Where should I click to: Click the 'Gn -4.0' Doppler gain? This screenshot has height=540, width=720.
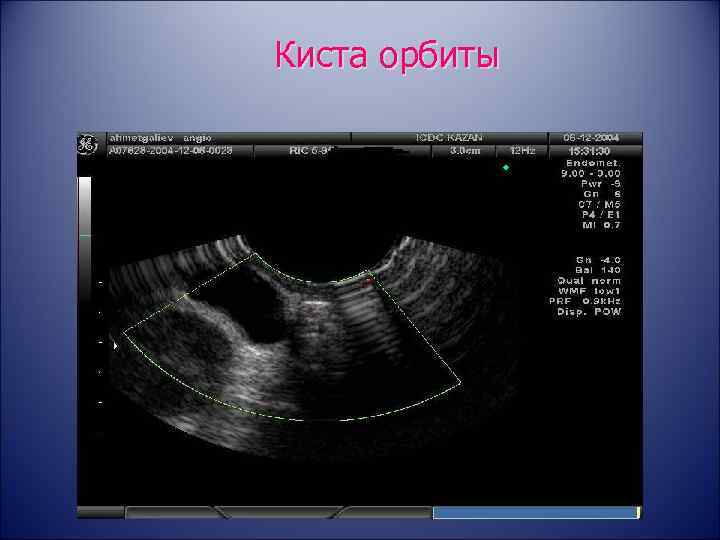pos(598,260)
